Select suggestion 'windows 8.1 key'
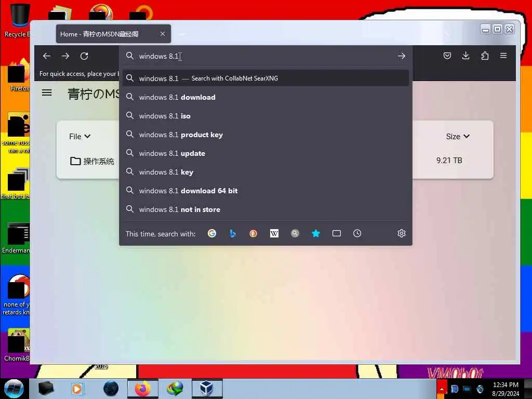The image size is (532, 399). tap(265, 172)
